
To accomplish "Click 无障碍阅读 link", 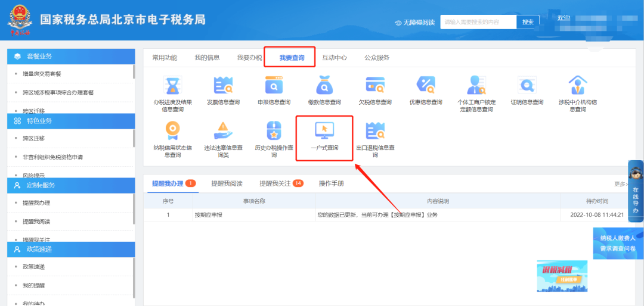I will (x=419, y=23).
